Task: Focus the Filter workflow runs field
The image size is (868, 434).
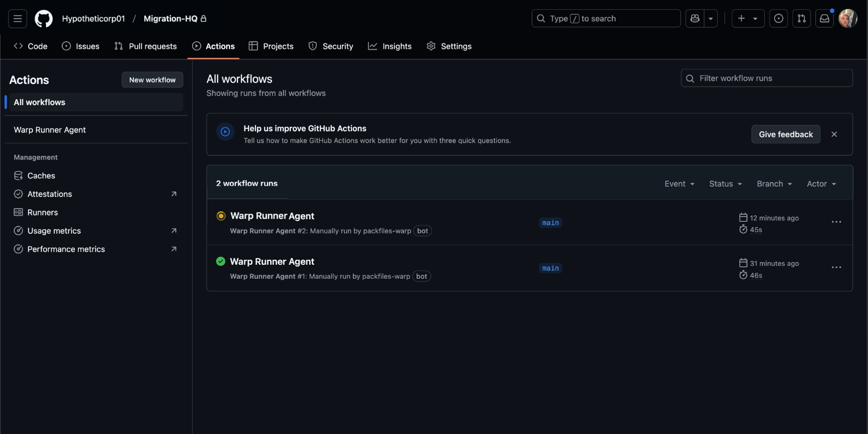Action: pos(767,78)
